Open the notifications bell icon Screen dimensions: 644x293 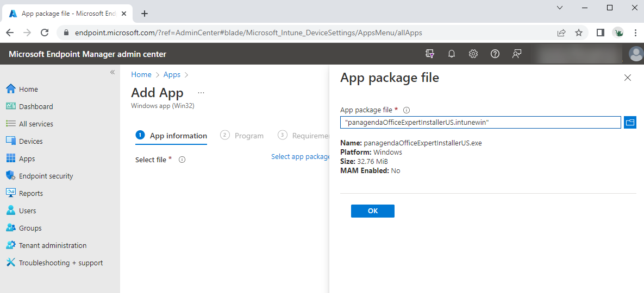click(452, 54)
